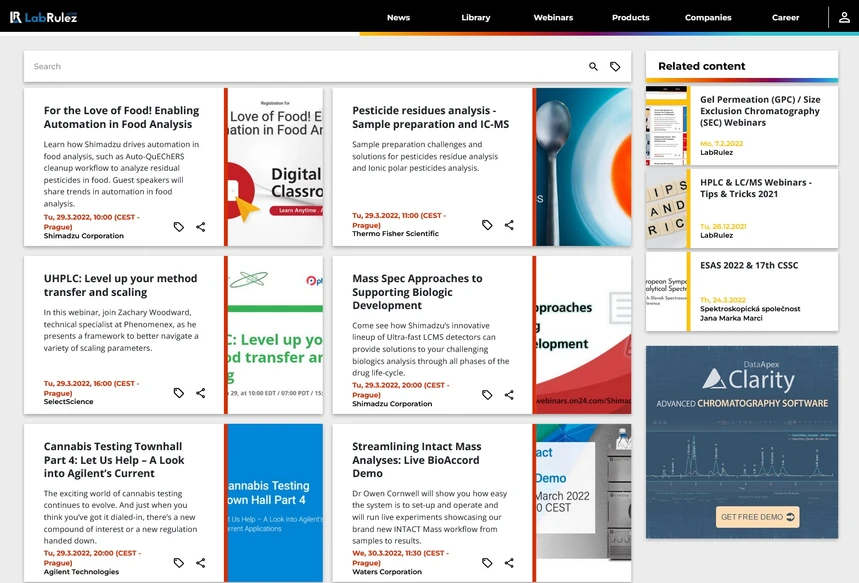Open UHPLC Level up your method title
Viewport: 859px width, 583px height.
pyautogui.click(x=121, y=285)
